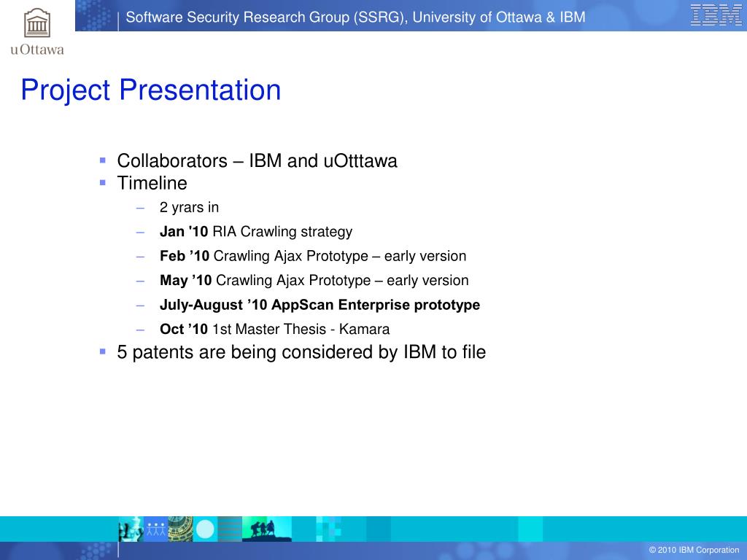Click 'Oct '10 1st Master Thesis - Kamara'

274,329
